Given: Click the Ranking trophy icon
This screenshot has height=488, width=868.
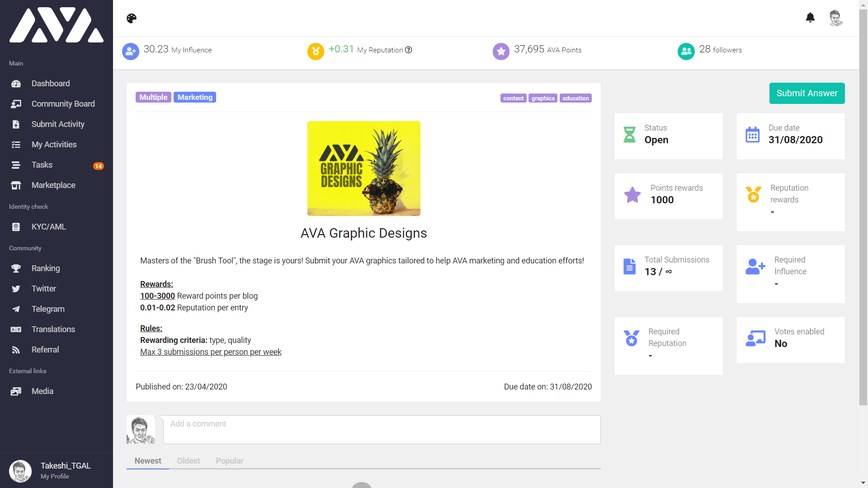Looking at the screenshot, I should (x=16, y=268).
